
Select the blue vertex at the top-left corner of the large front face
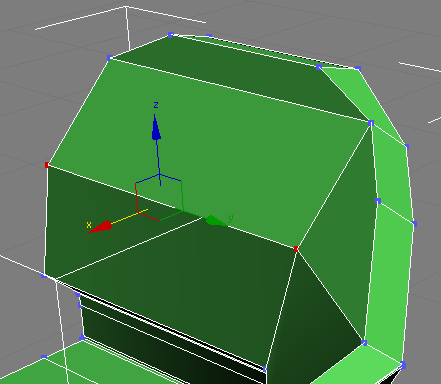pos(110,58)
